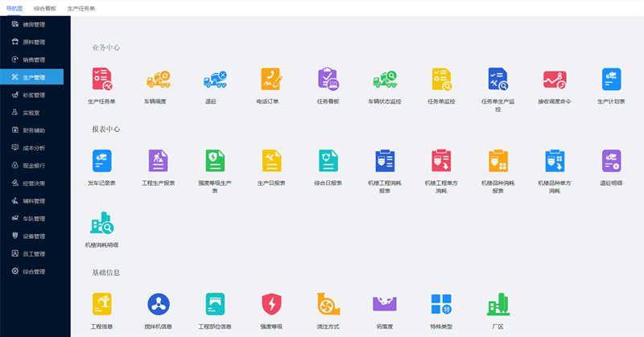Open 浇注方式 pouring method icon
The height and width of the screenshot is (337, 644).
(328, 304)
